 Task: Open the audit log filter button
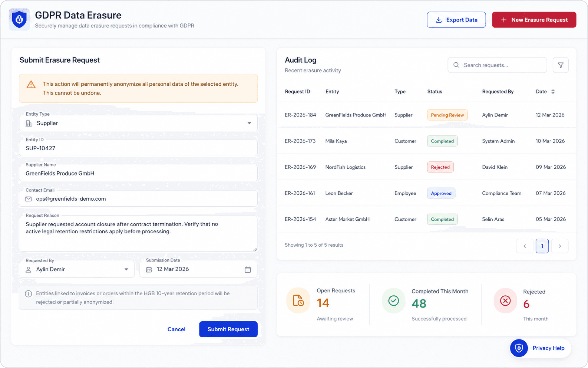[561, 65]
